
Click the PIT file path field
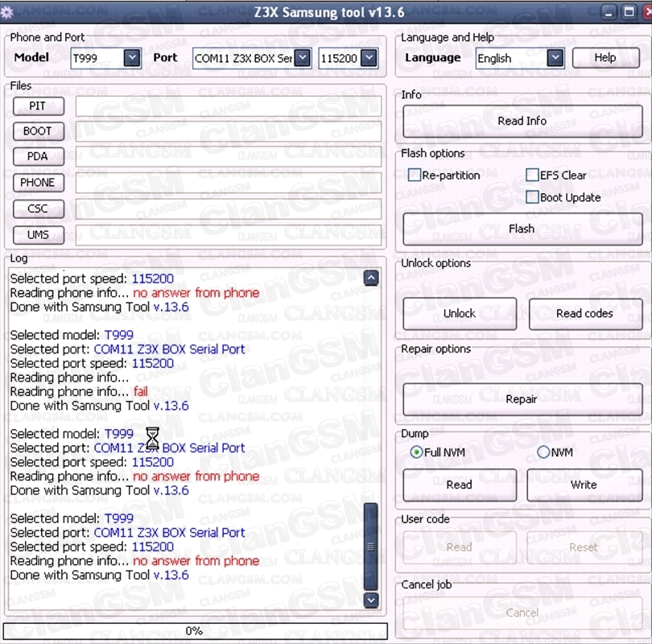point(229,106)
